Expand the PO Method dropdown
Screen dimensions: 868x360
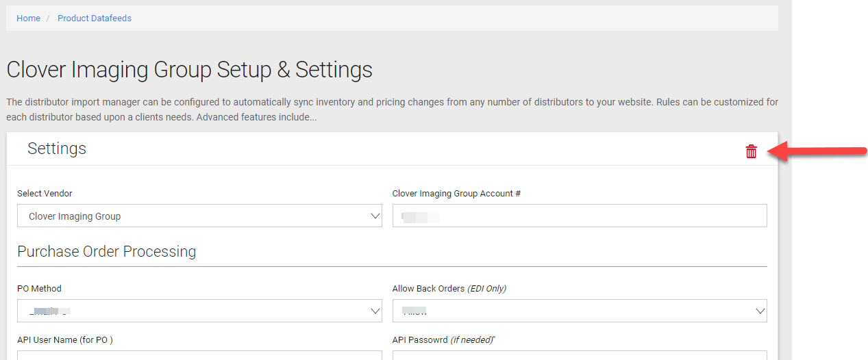(199, 311)
